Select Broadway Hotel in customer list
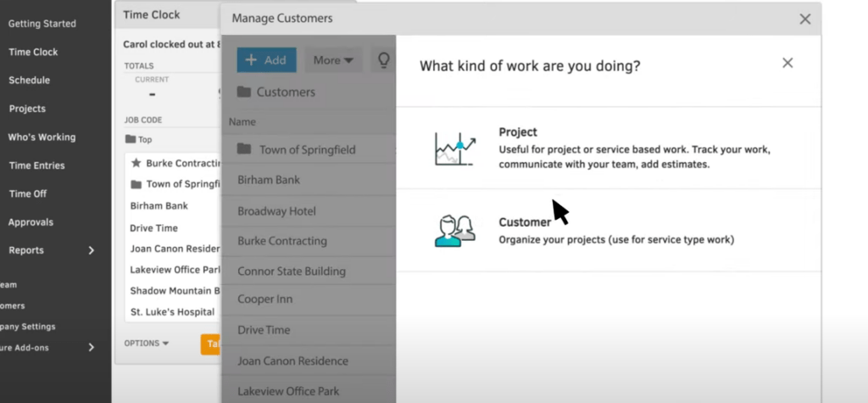Image resolution: width=868 pixels, height=403 pixels. 309,211
